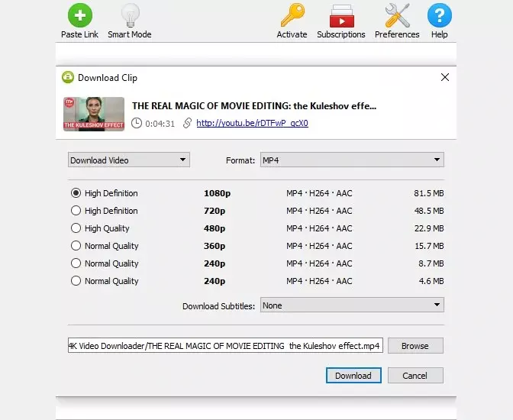
Task: Click the 480p resolution label
Action: 215,228
